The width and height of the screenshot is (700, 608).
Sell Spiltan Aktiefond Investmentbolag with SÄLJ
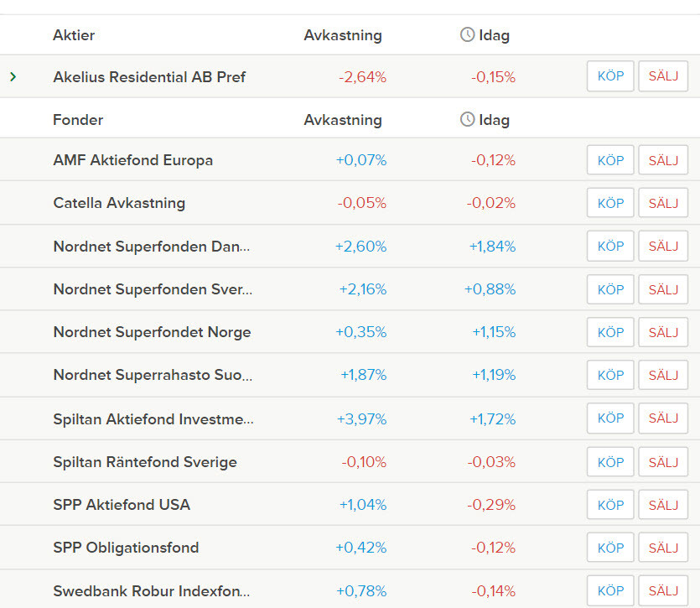point(663,418)
